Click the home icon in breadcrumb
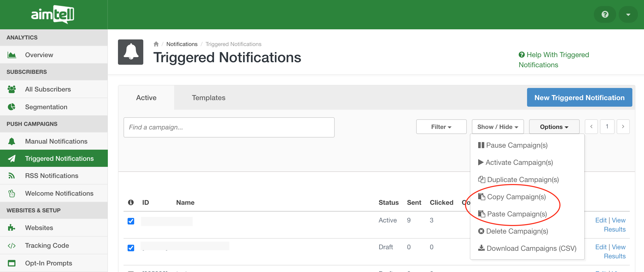 [156, 44]
